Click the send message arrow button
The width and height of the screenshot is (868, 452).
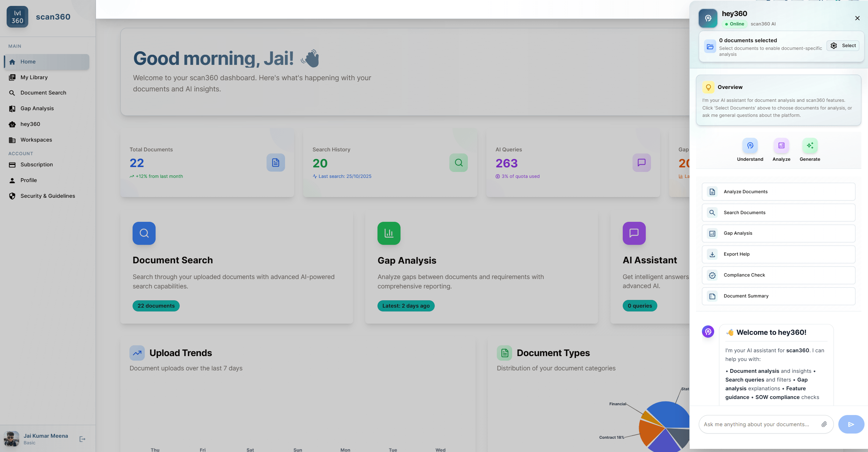(x=851, y=424)
